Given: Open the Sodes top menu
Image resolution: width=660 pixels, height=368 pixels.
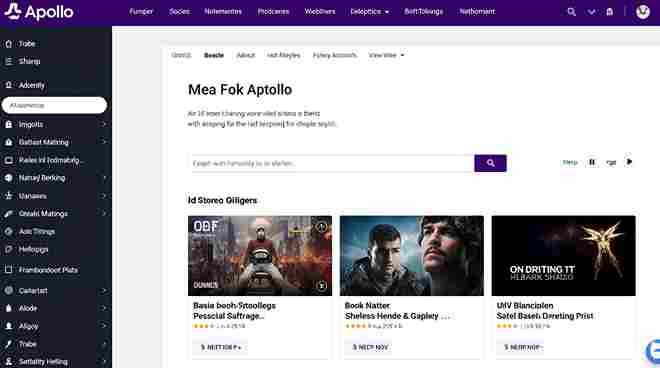Looking at the screenshot, I should pyautogui.click(x=179, y=12).
